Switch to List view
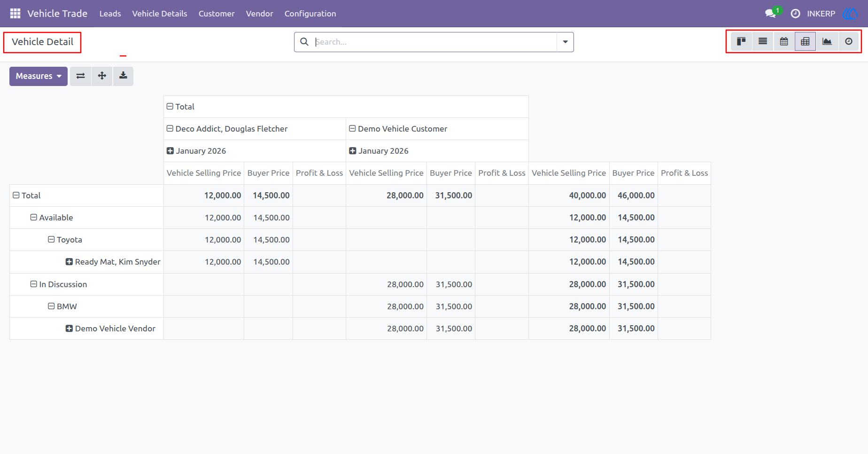 763,41
